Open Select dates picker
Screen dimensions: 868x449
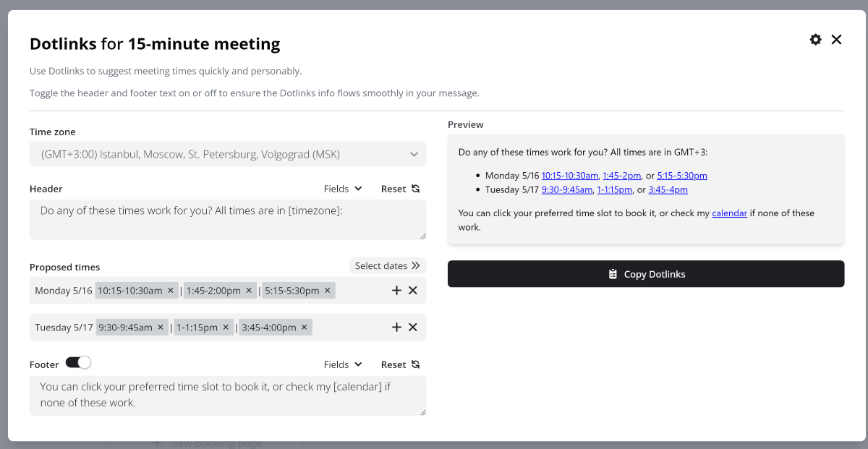tap(388, 266)
